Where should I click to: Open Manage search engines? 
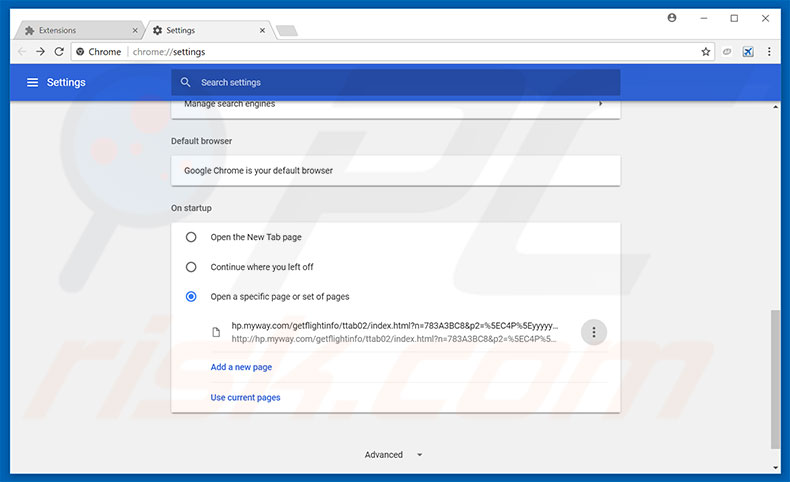point(396,104)
